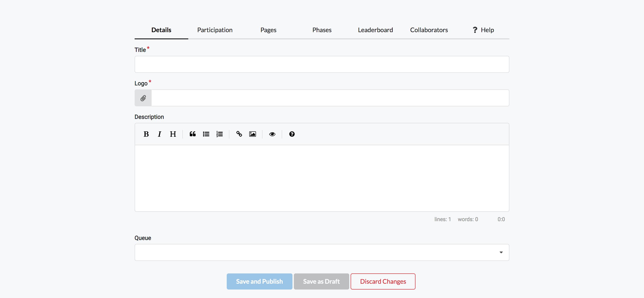
Task: Insert an image in the description
Action: pyautogui.click(x=252, y=134)
